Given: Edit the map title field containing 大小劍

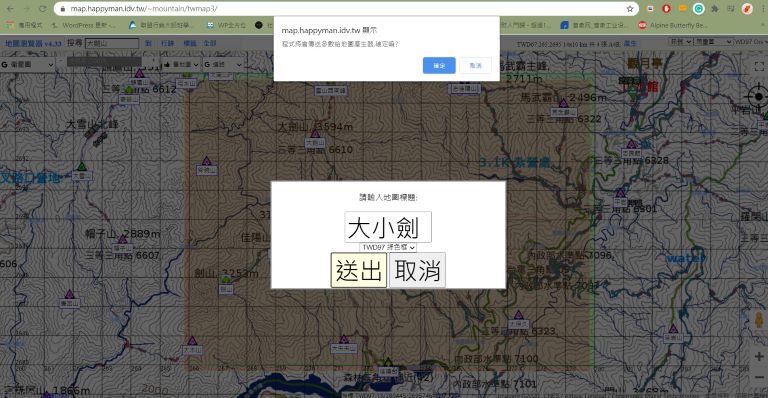Looking at the screenshot, I should (388, 227).
